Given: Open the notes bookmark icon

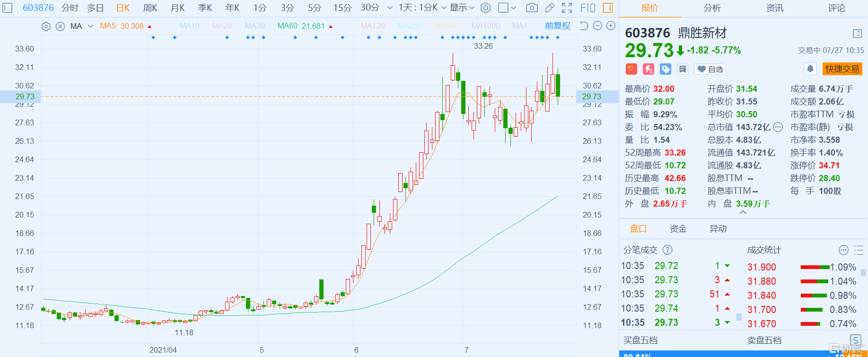Looking at the screenshot, I should (683, 69).
